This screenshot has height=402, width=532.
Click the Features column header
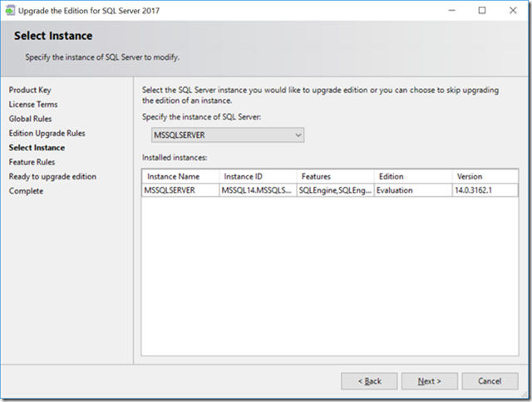coord(336,177)
